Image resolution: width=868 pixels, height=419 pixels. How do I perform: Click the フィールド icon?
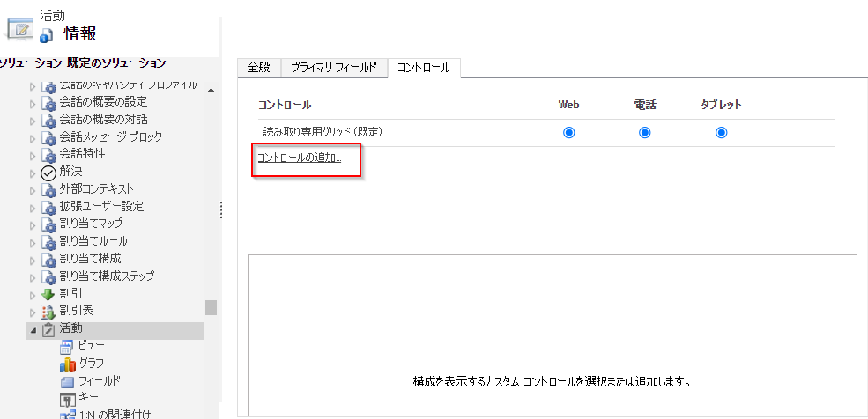point(66,381)
